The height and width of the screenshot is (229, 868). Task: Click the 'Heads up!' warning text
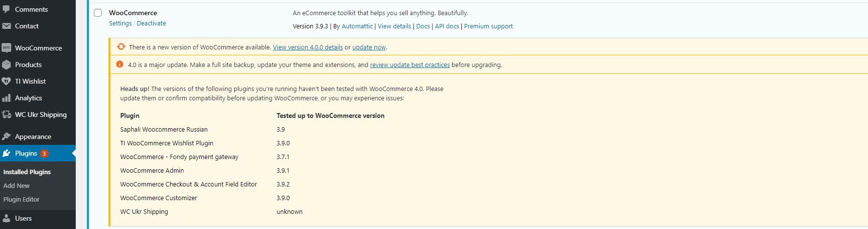click(135, 89)
